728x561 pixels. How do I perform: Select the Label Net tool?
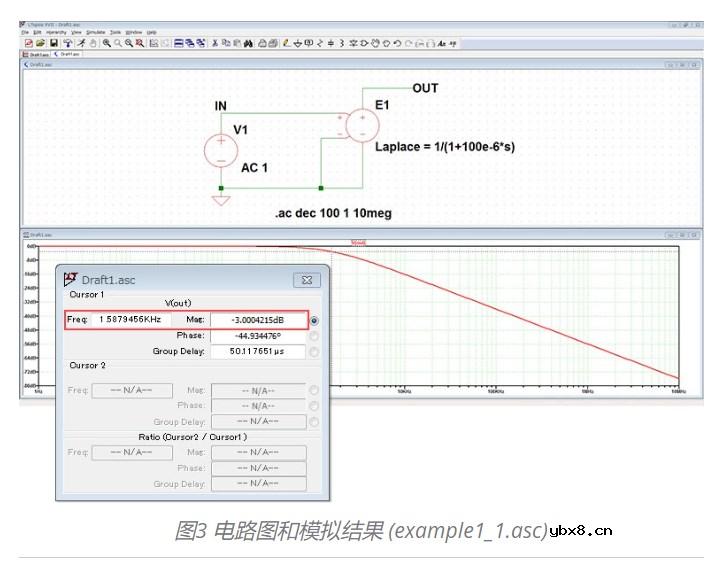(309, 43)
